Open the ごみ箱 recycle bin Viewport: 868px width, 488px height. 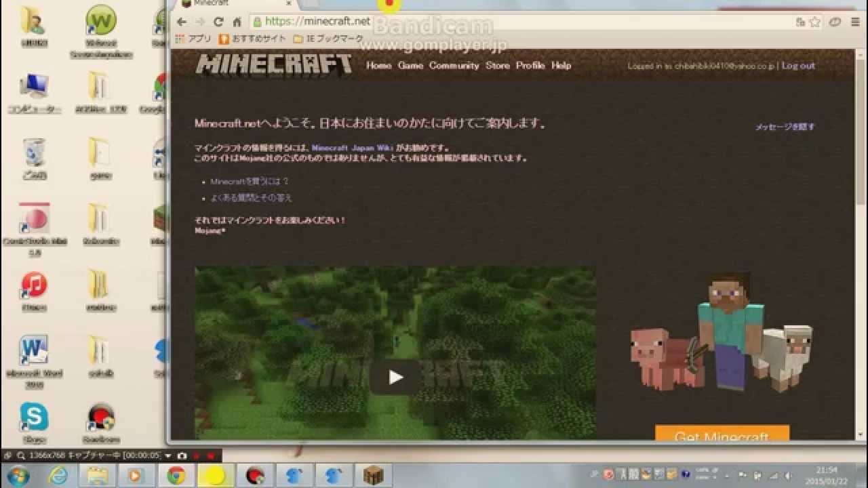[x=34, y=159]
